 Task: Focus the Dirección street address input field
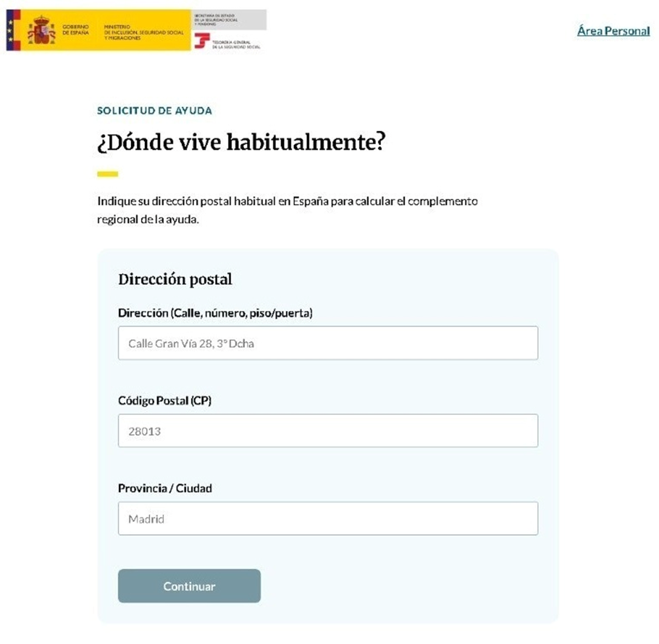point(328,343)
